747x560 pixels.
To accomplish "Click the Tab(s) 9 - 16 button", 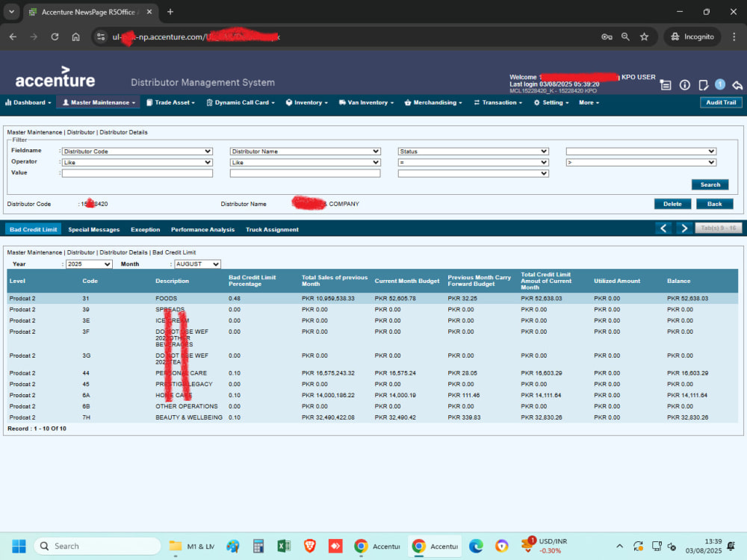I will click(719, 228).
